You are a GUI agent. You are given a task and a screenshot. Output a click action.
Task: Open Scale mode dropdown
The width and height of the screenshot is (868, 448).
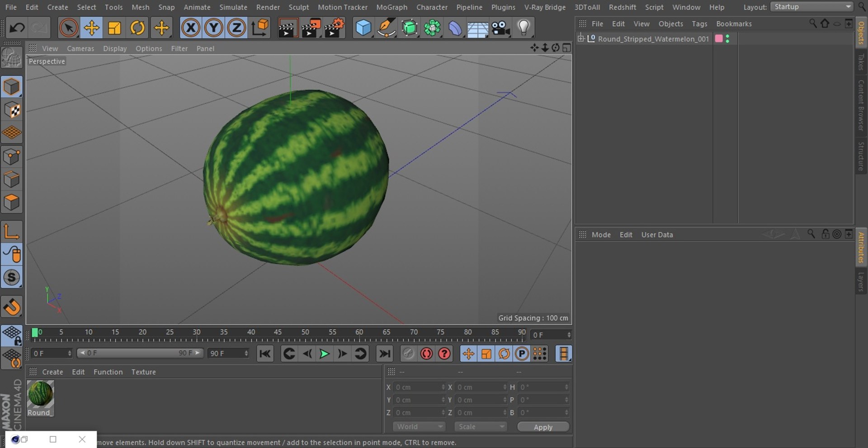pos(481,427)
